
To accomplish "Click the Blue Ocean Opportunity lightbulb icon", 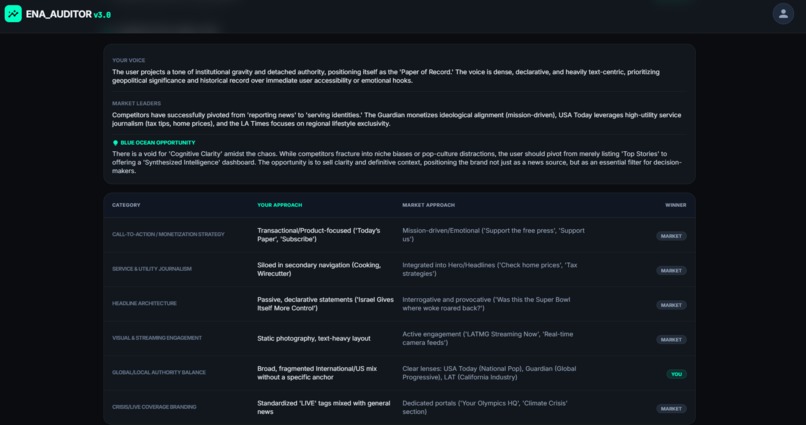I will pos(115,143).
